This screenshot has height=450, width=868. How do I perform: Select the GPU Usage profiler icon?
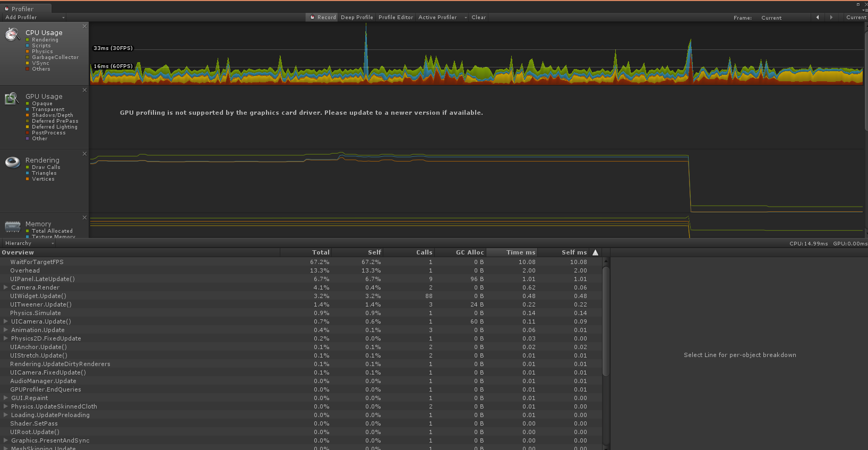[12, 98]
